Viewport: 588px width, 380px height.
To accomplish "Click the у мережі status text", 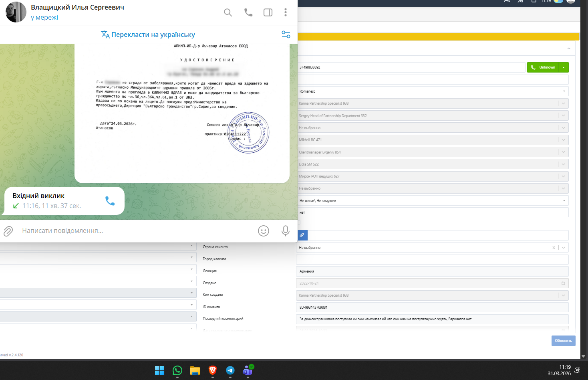I will (44, 17).
